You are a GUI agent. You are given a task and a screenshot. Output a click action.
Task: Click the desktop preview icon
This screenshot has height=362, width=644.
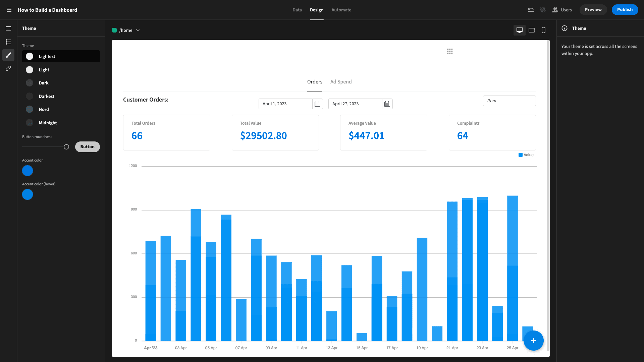point(520,30)
